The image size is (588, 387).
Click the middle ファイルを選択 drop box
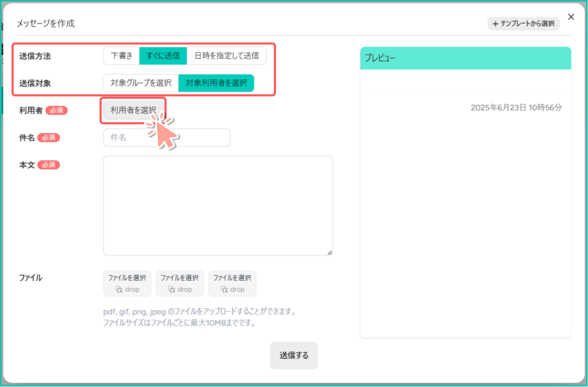[180, 284]
